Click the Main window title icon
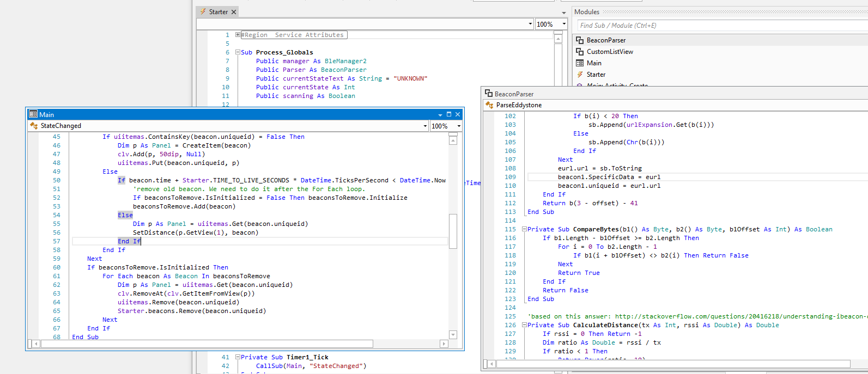Image resolution: width=868 pixels, height=374 pixels. 33,114
